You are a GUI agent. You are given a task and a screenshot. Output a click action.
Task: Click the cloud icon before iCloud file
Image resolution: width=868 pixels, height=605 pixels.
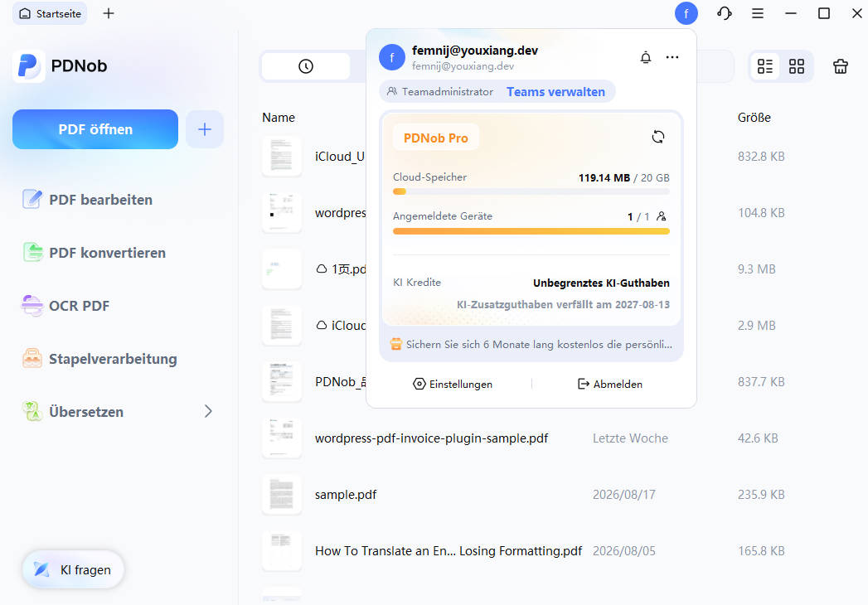point(321,326)
